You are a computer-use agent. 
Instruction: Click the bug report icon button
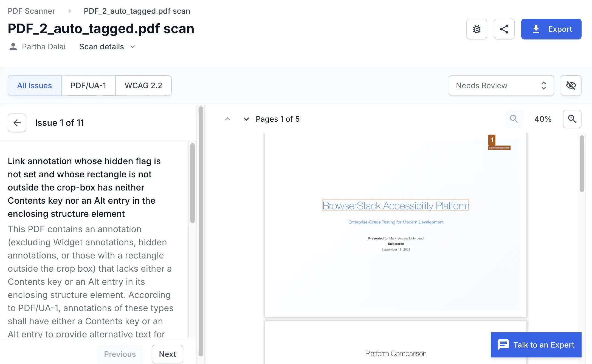[x=477, y=29]
